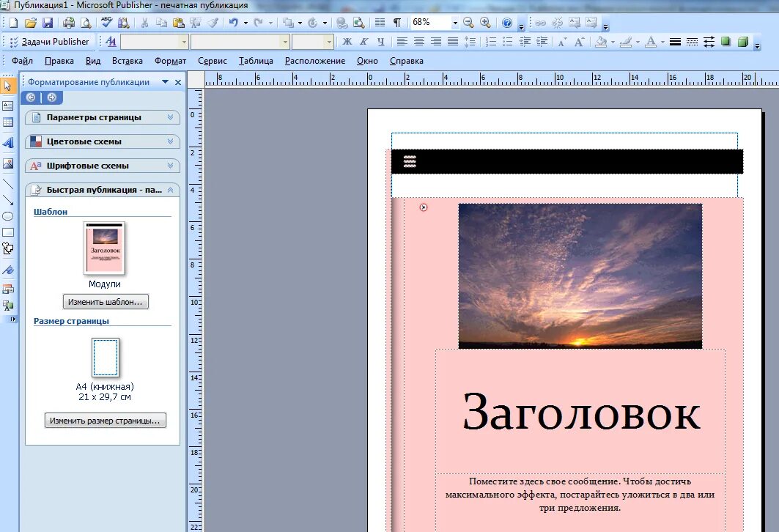The width and height of the screenshot is (779, 532).
Task: Open Line/Border Style options
Action: [x=675, y=42]
